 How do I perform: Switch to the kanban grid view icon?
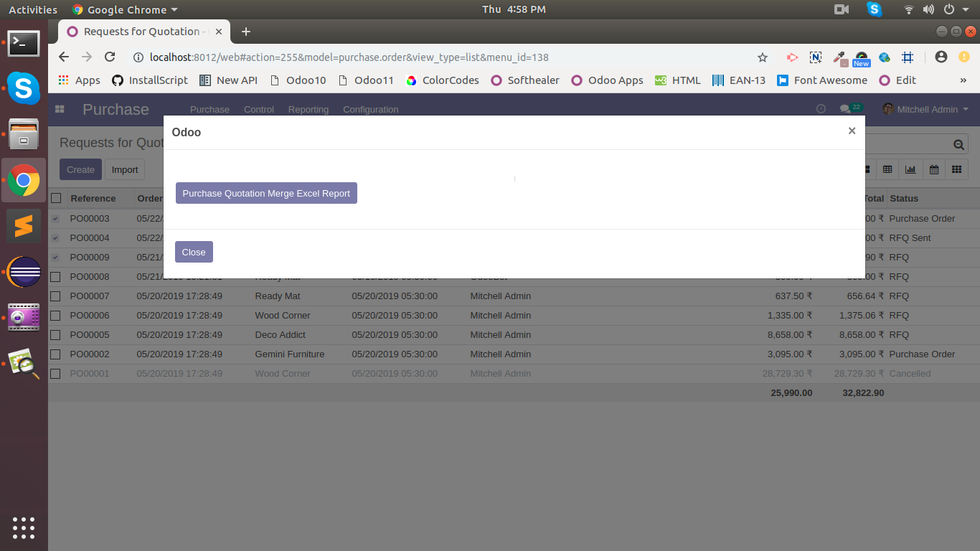point(956,169)
